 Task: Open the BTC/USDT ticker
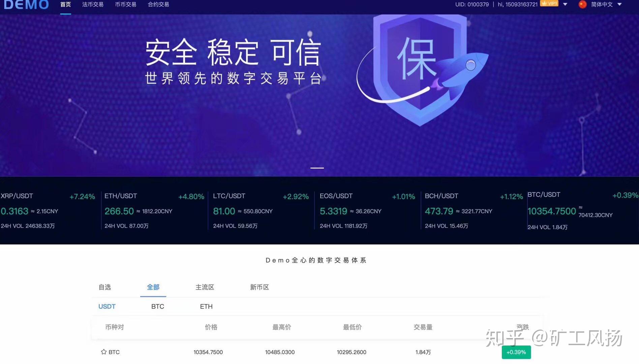[583, 211]
